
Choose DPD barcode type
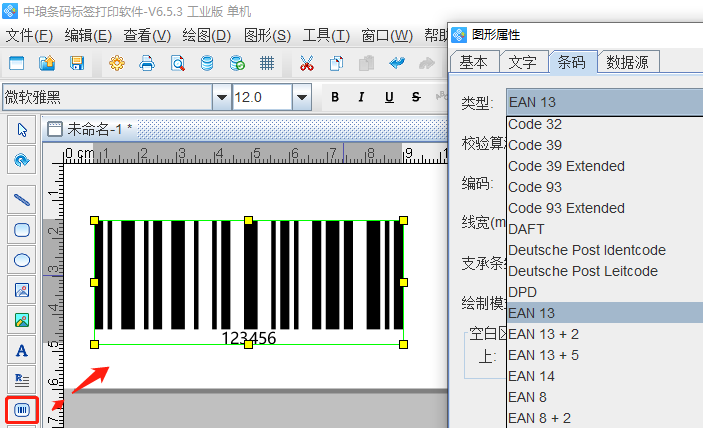tap(604, 292)
